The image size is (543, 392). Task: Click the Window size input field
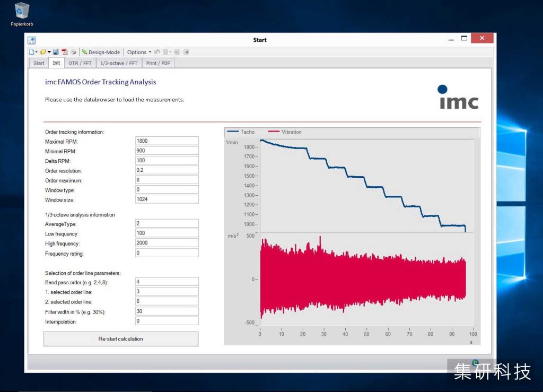pyautogui.click(x=167, y=199)
